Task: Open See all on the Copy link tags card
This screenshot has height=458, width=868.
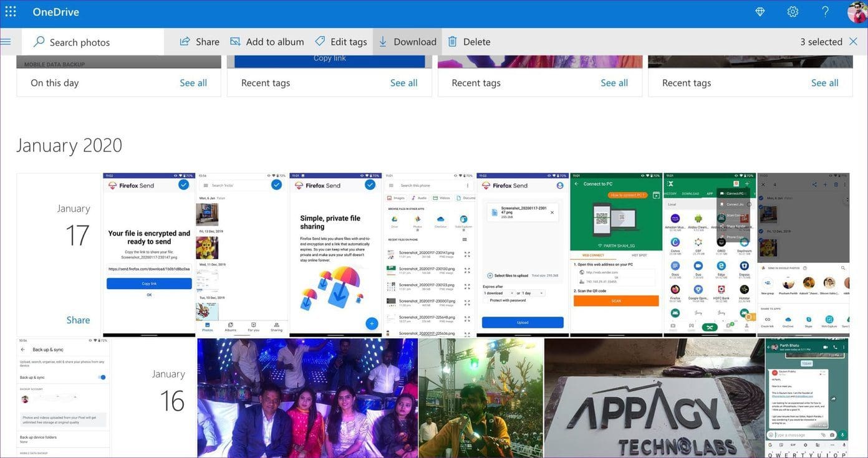Action: point(404,83)
